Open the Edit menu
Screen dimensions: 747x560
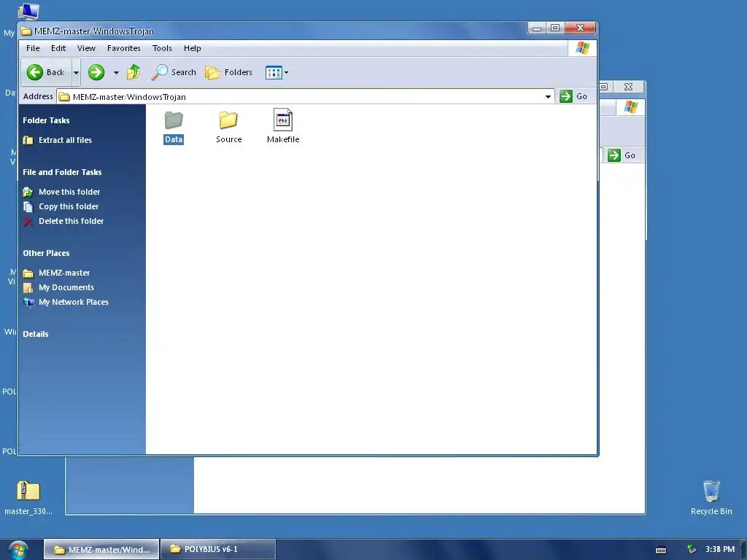point(58,48)
